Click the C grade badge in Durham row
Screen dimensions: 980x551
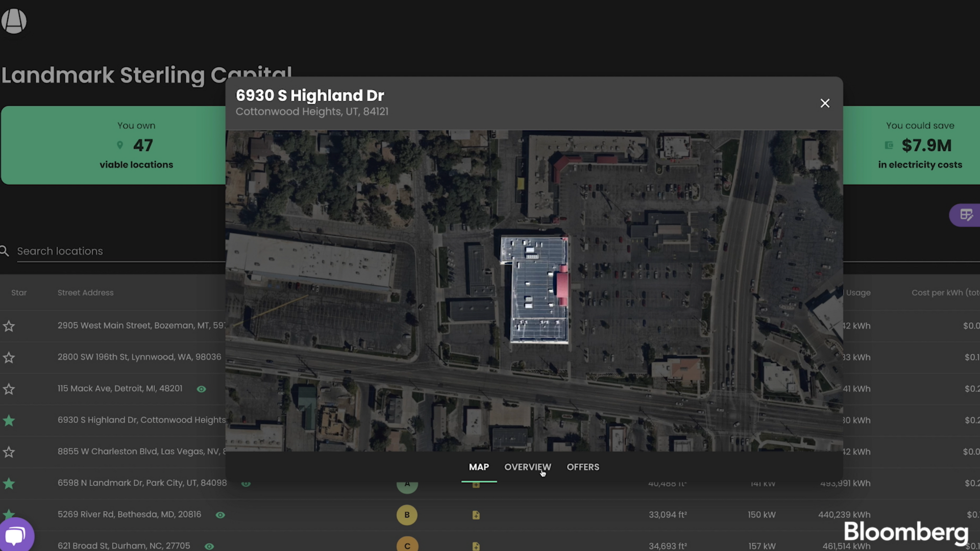click(407, 545)
